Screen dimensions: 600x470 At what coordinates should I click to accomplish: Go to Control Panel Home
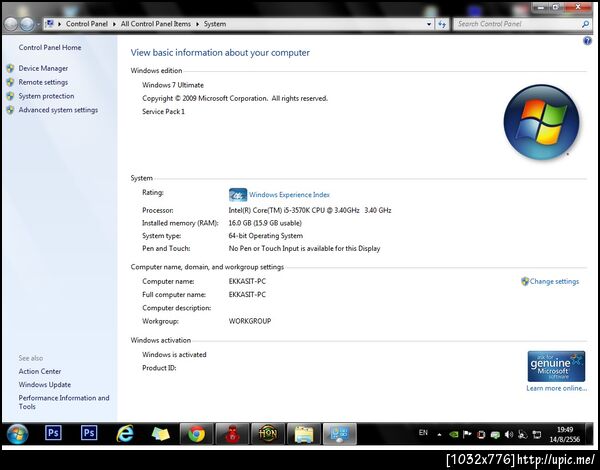pos(50,47)
